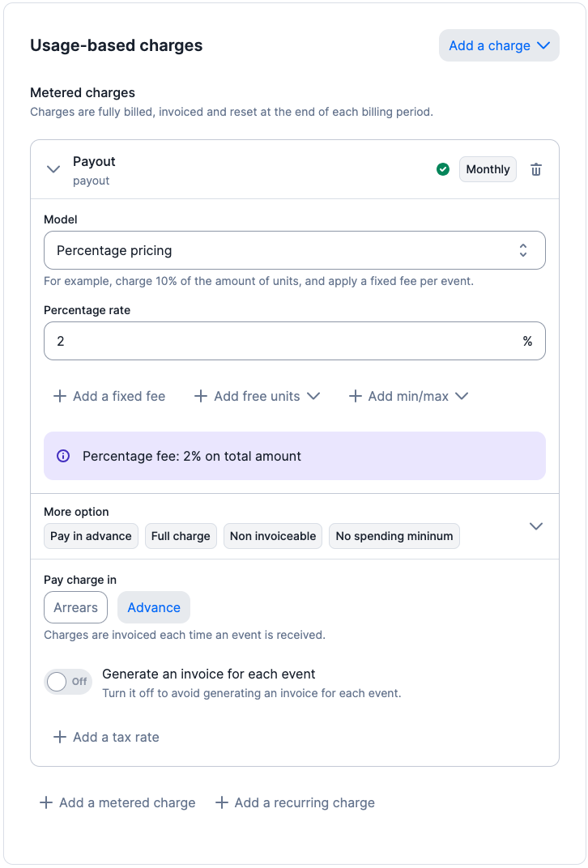Click the Monthly interval badge

[x=488, y=169]
